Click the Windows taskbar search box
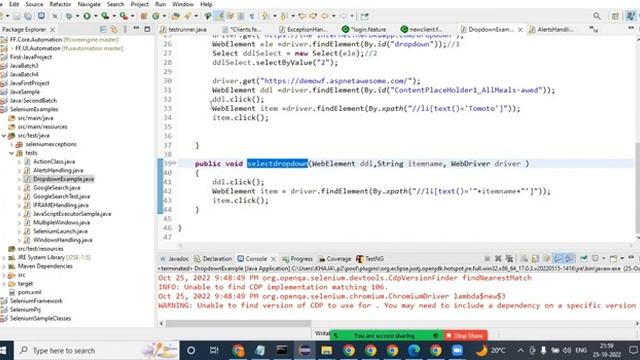The height and width of the screenshot is (360, 640). pos(97,351)
